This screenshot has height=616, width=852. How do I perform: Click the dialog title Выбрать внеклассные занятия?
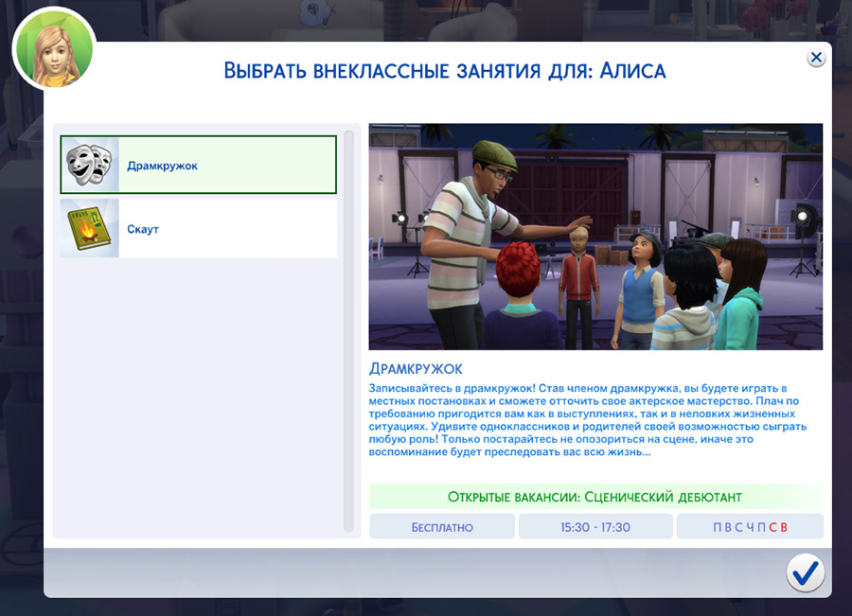point(445,71)
